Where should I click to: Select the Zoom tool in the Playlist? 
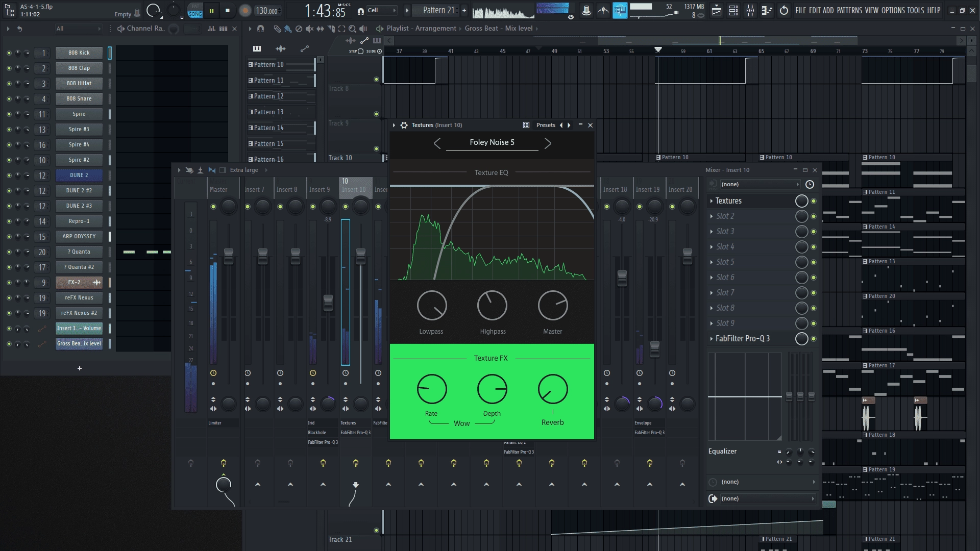pos(353,29)
